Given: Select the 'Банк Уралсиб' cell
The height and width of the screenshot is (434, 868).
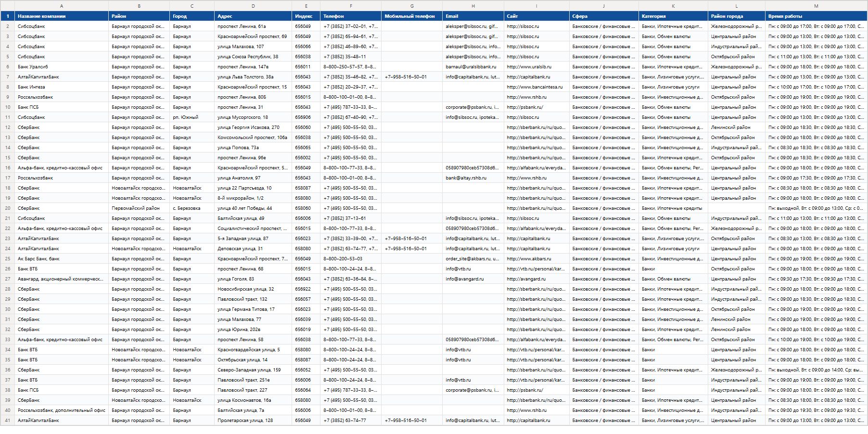Looking at the screenshot, I should pyautogui.click(x=62, y=66).
